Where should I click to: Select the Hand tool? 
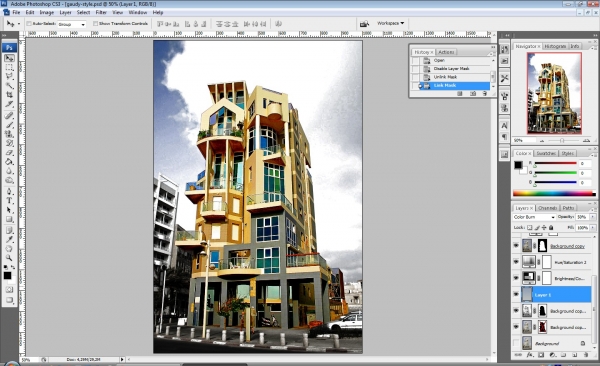point(10,248)
